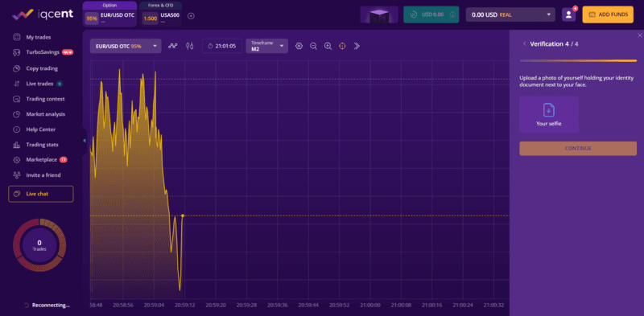Click the Market analysis pie icon

(17, 114)
